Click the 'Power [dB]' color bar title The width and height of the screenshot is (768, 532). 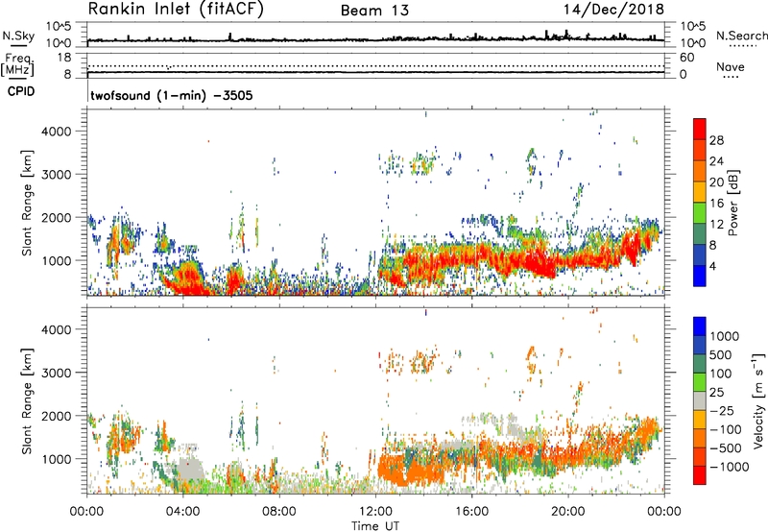pos(733,203)
